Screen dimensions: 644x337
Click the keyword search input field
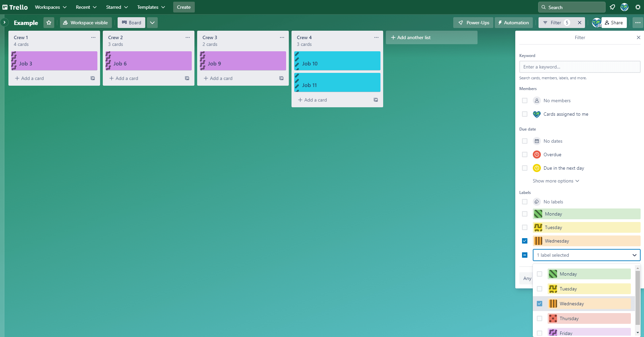[580, 66]
